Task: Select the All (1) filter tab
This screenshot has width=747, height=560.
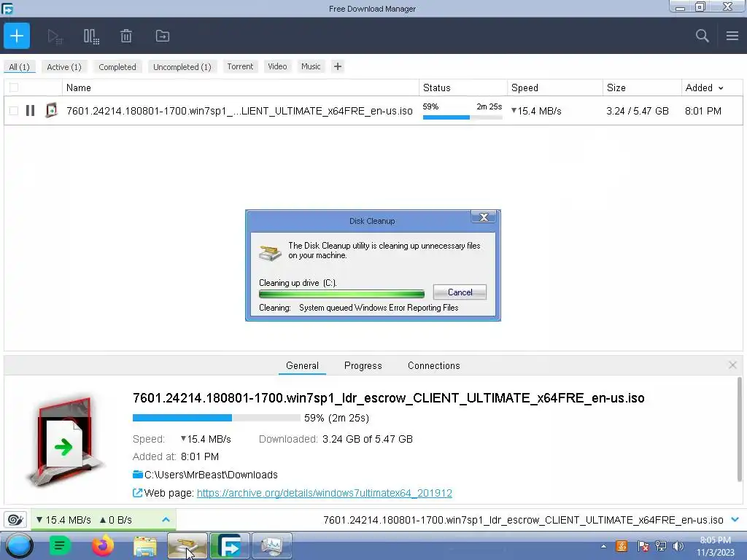Action: [19, 67]
